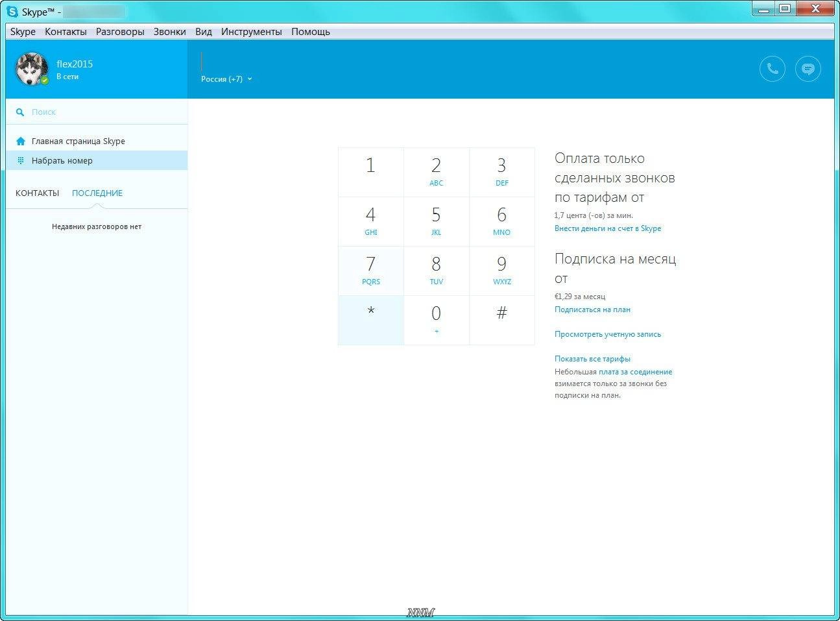Click the €1,29 за месяц text
The width and height of the screenshot is (840, 621).
point(580,297)
